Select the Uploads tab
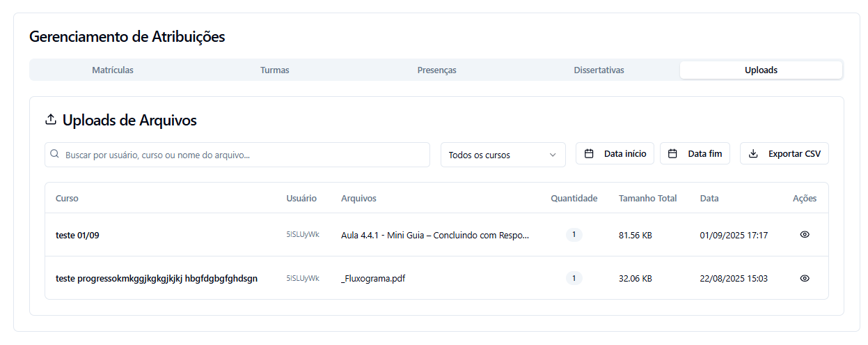Screen dimensions: 868x345 [761, 70]
